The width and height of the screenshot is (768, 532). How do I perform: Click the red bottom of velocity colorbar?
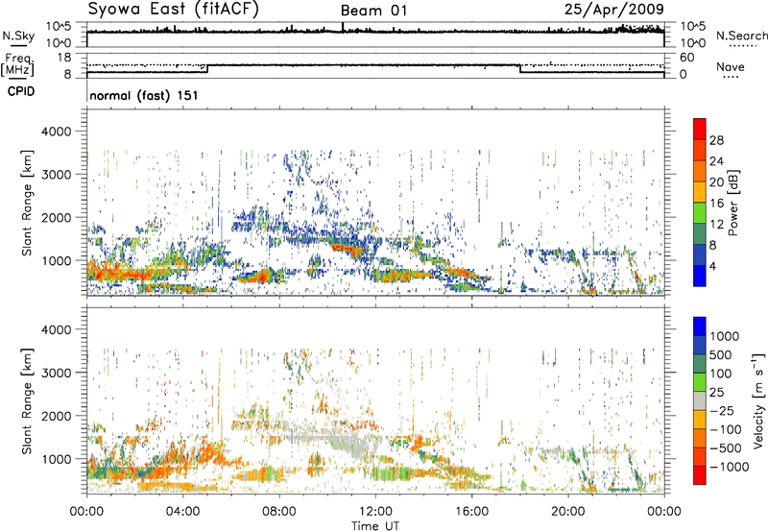[700, 475]
